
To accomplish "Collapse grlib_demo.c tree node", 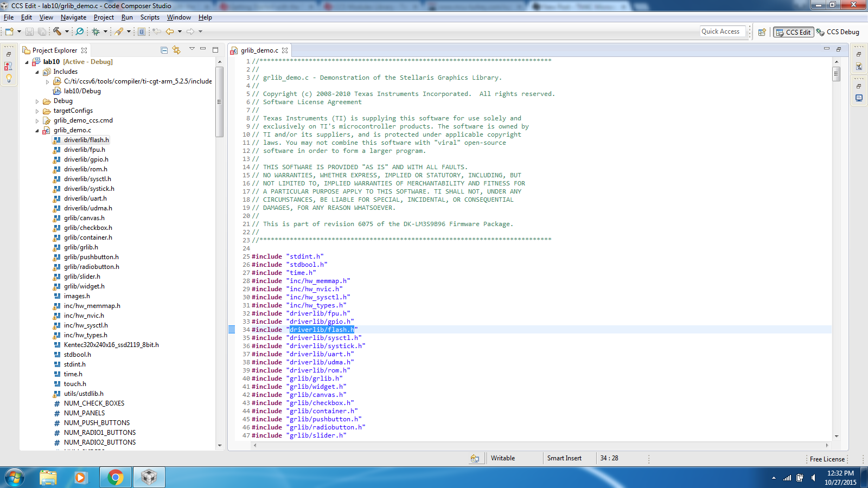I will tap(37, 131).
